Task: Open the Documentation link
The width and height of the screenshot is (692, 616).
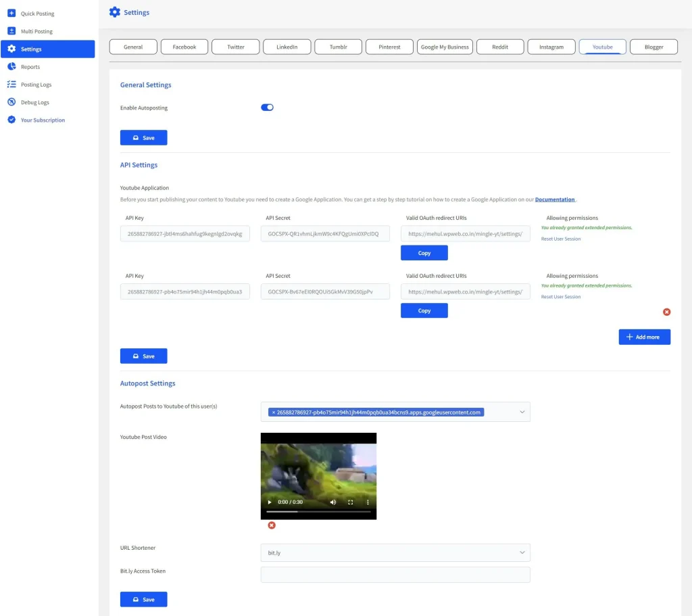Action: [x=555, y=199]
